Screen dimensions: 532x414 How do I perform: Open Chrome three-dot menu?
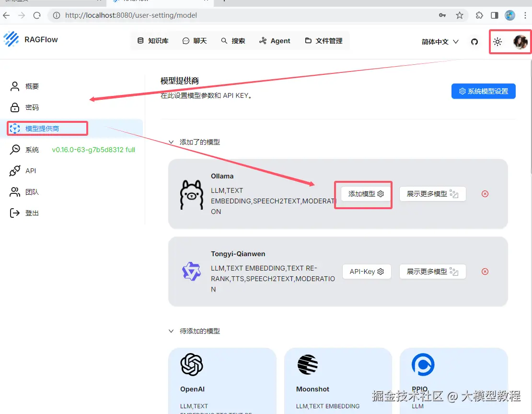(525, 15)
